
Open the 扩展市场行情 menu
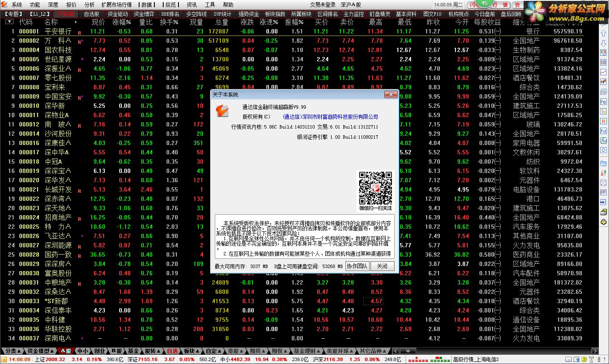tap(116, 5)
